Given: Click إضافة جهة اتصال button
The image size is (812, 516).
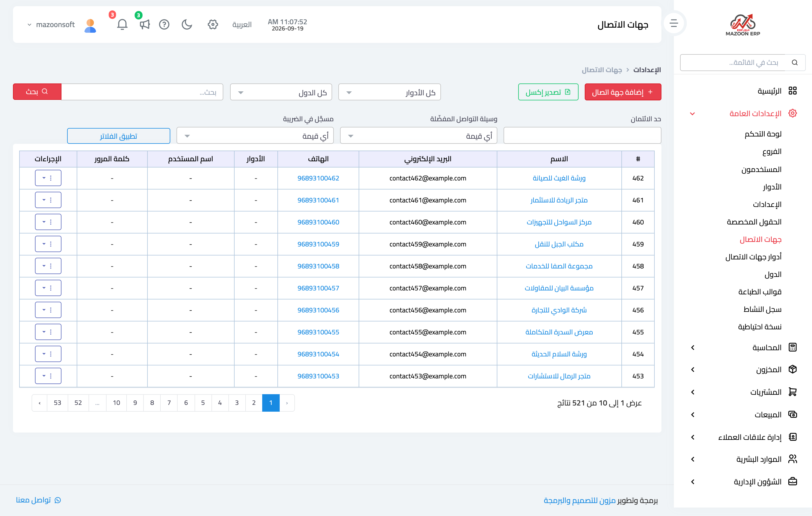Looking at the screenshot, I should click(x=623, y=92).
